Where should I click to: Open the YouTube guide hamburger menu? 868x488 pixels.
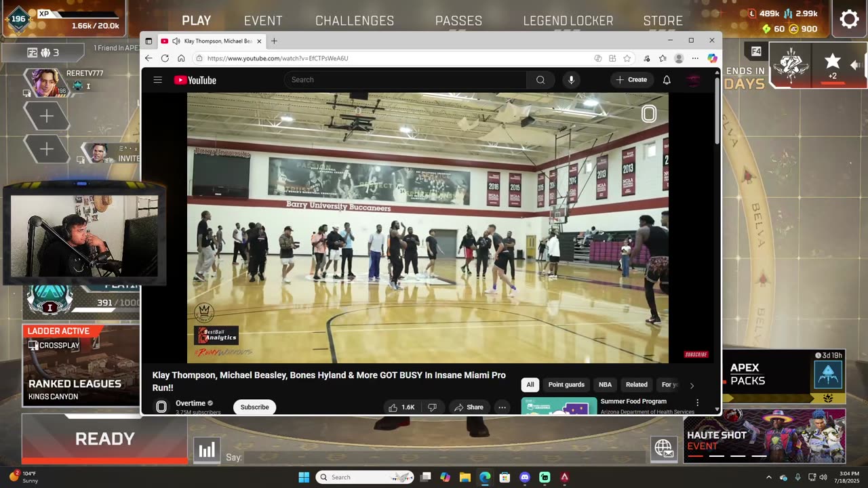coord(157,80)
